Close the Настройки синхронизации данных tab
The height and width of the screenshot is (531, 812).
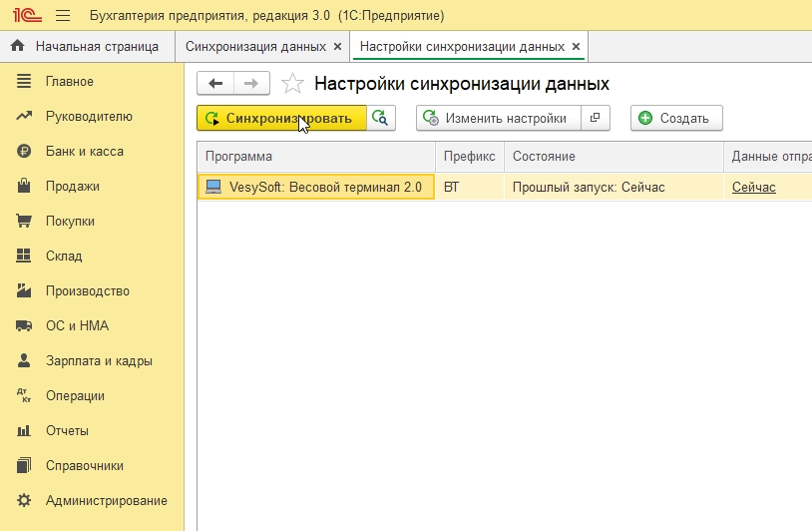tap(576, 47)
